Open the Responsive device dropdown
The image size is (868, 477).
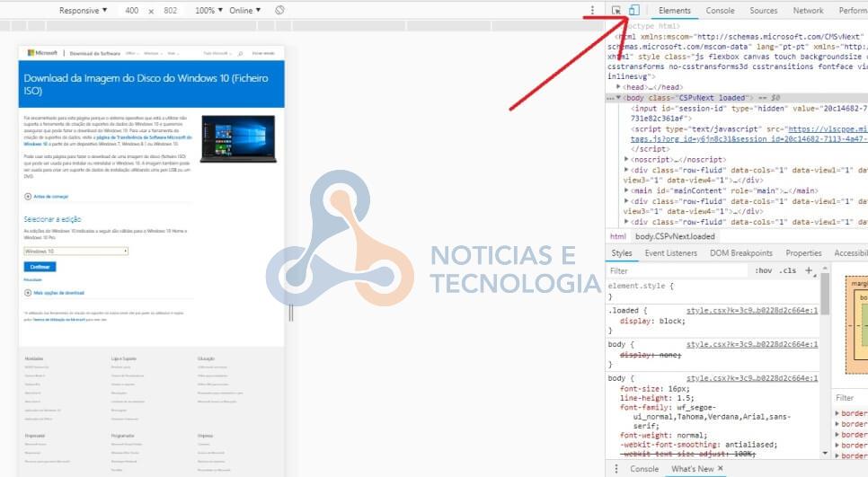pyautogui.click(x=83, y=11)
